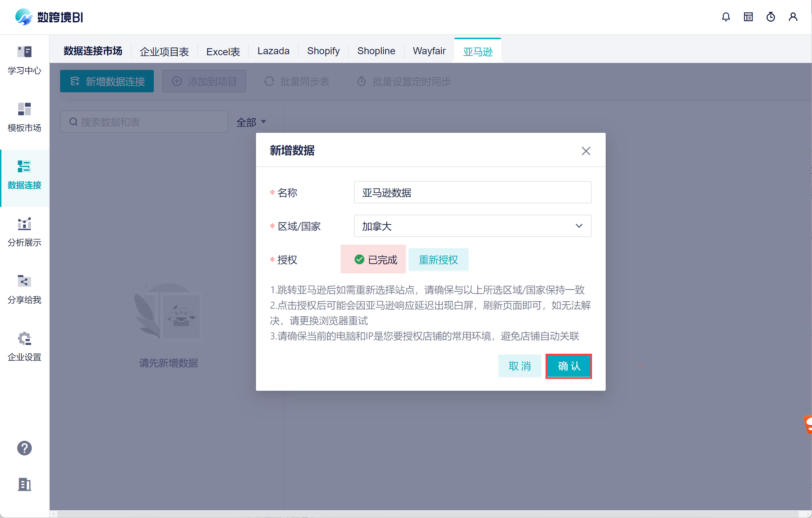
Task: Click the 重新授权 button
Action: (x=438, y=260)
